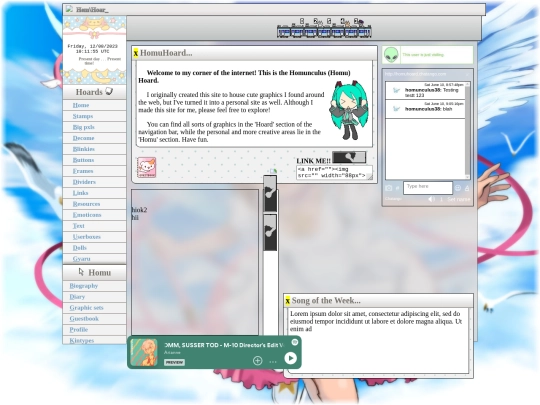Open the Chatango camera image upload

click(x=389, y=188)
